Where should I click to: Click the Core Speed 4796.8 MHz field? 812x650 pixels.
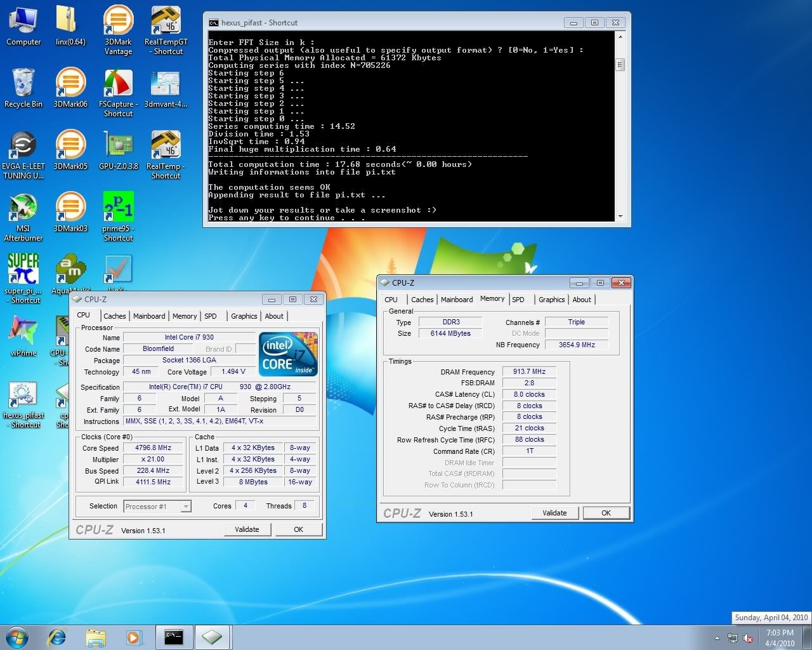(154, 448)
